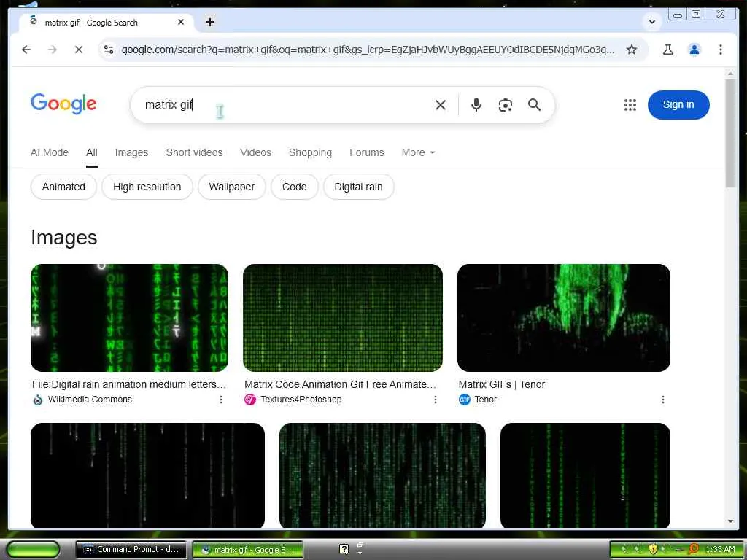747x560 pixels.
Task: Click the page vertical scrollbar thumb
Action: pyautogui.click(x=730, y=133)
